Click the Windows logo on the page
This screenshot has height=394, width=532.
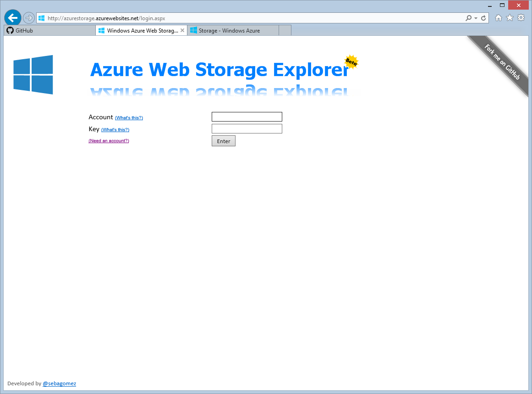click(x=33, y=74)
